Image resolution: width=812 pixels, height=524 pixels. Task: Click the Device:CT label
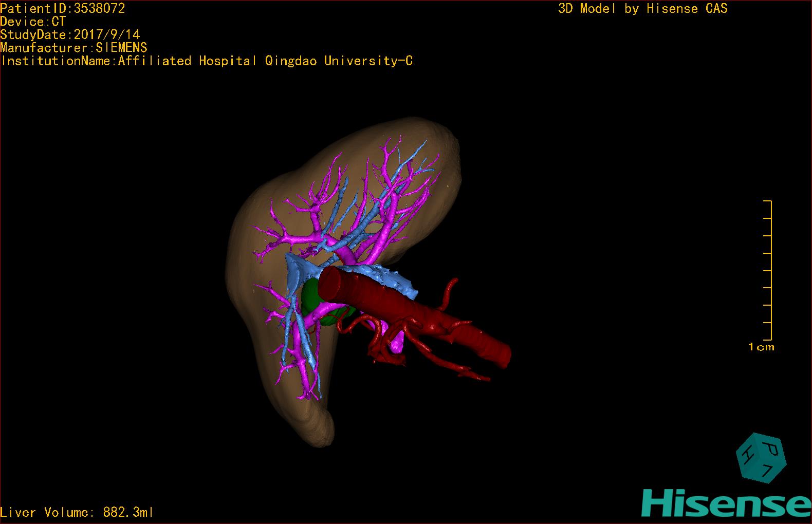(33, 22)
